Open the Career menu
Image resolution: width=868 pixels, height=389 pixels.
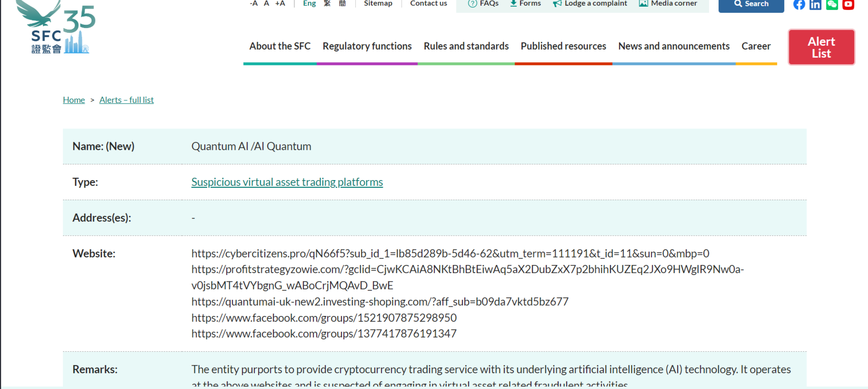tap(756, 46)
